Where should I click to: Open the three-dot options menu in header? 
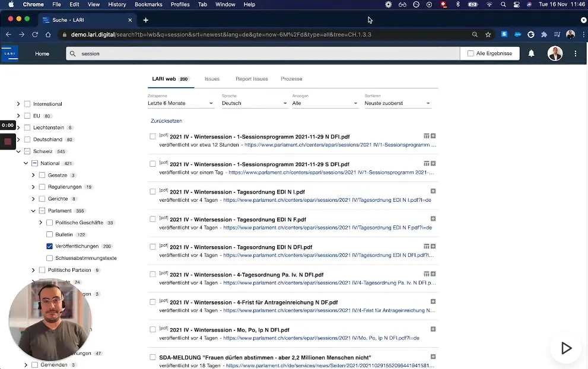576,53
